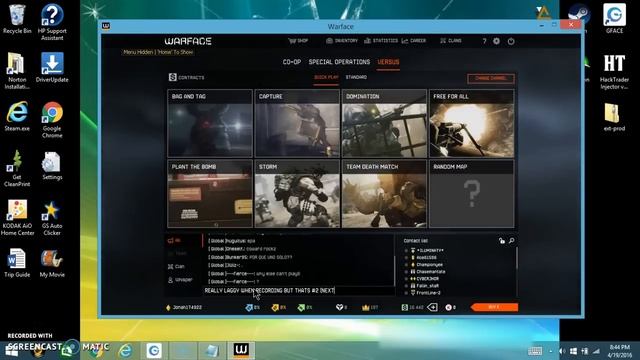Click the green booster icon

point(301,307)
